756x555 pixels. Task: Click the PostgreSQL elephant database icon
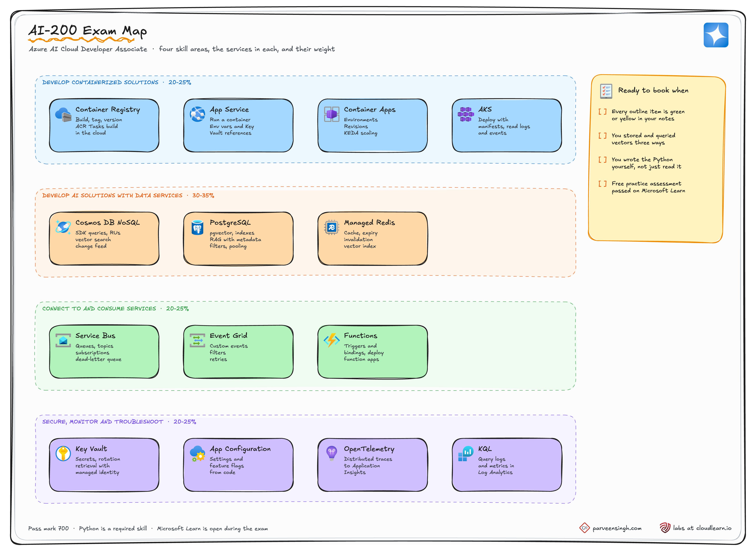pyautogui.click(x=197, y=227)
